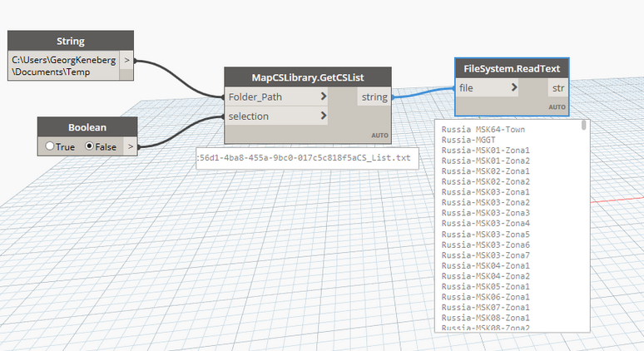Viewport: 644px width, 351px height.
Task: Click the selection input port chevron
Action: pyautogui.click(x=323, y=116)
